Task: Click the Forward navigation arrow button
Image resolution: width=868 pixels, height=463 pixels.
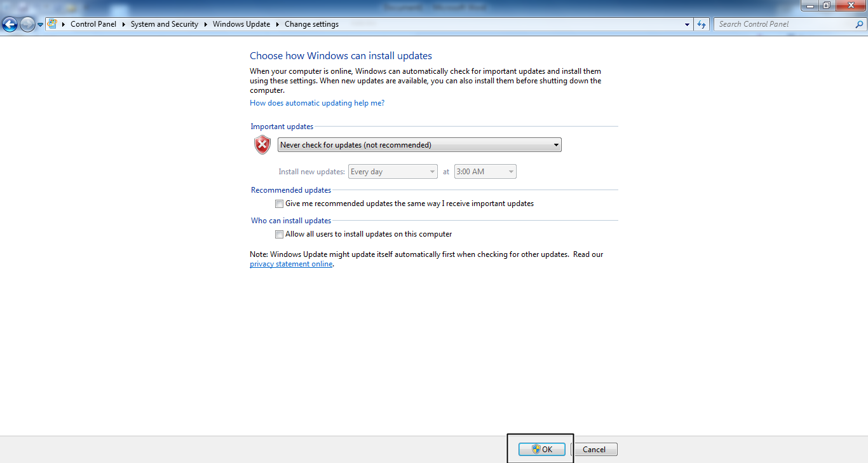Action: pos(27,25)
